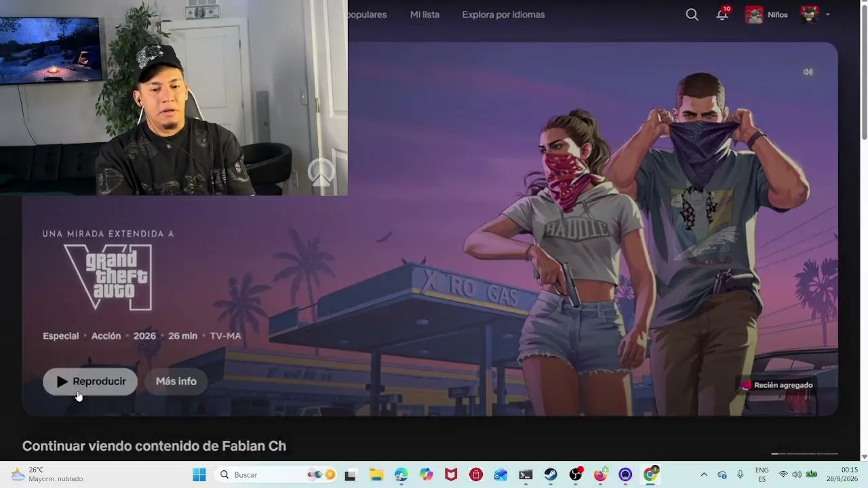Image resolution: width=868 pixels, height=488 pixels.
Task: Open the Windows Start menu
Action: pos(199,475)
